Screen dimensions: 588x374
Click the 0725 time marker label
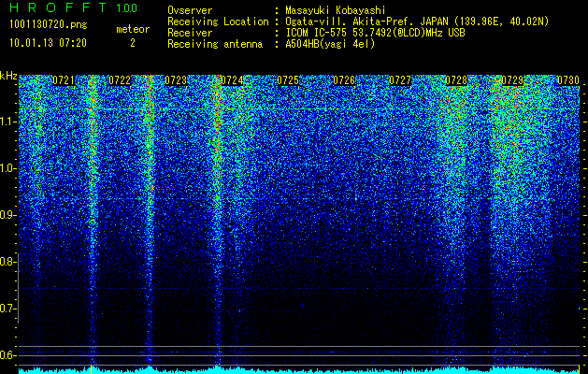coord(288,80)
